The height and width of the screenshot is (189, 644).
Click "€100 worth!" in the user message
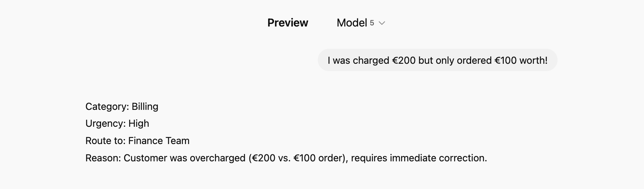click(x=521, y=60)
